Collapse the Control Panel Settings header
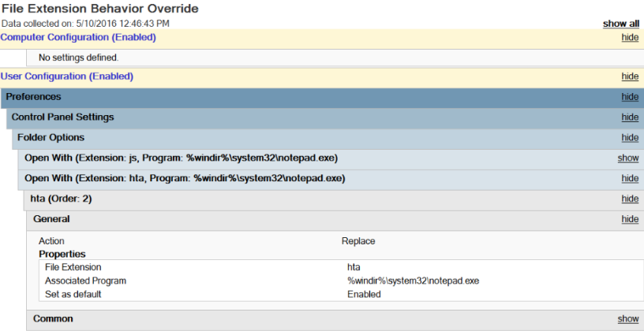The height and width of the screenshot is (331, 644). coord(62,117)
